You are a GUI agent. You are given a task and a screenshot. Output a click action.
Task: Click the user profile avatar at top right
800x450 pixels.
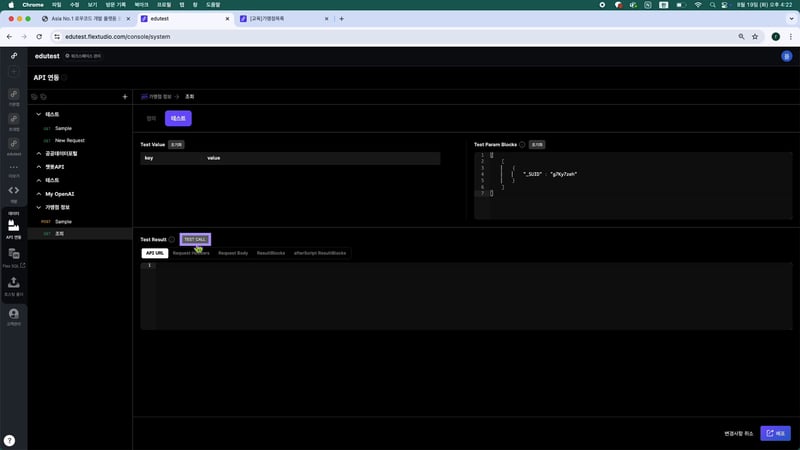pos(786,57)
